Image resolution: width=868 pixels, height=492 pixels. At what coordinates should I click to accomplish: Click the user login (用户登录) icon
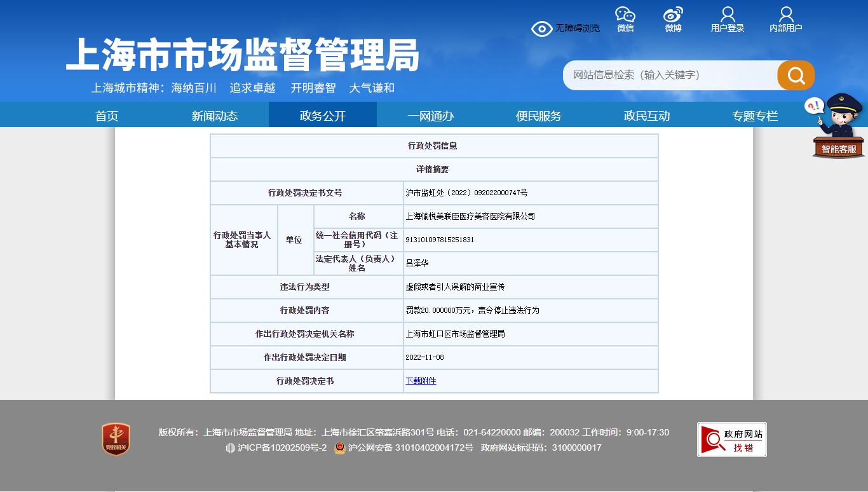click(x=728, y=15)
